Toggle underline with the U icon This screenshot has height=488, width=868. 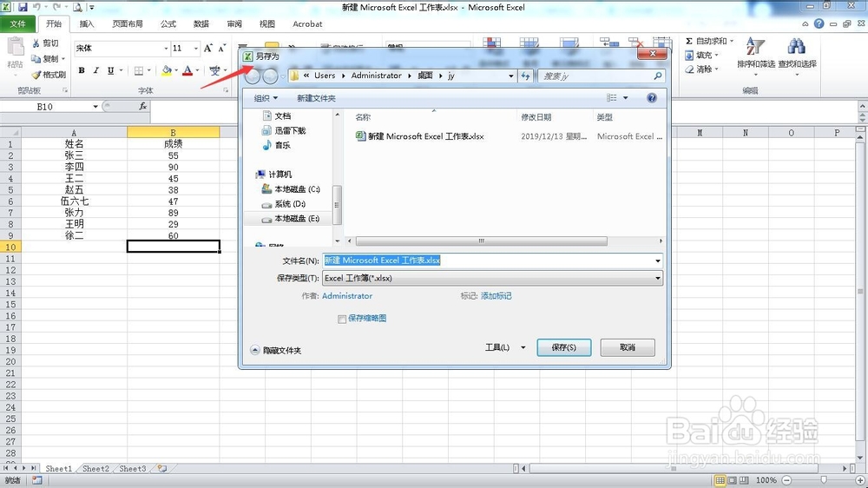[111, 70]
